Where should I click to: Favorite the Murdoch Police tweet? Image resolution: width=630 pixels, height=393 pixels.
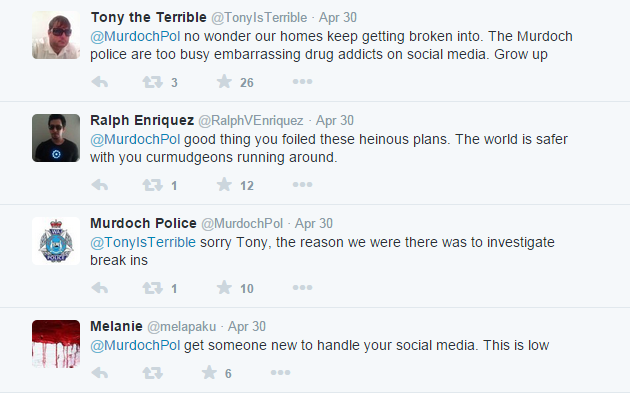[224, 287]
